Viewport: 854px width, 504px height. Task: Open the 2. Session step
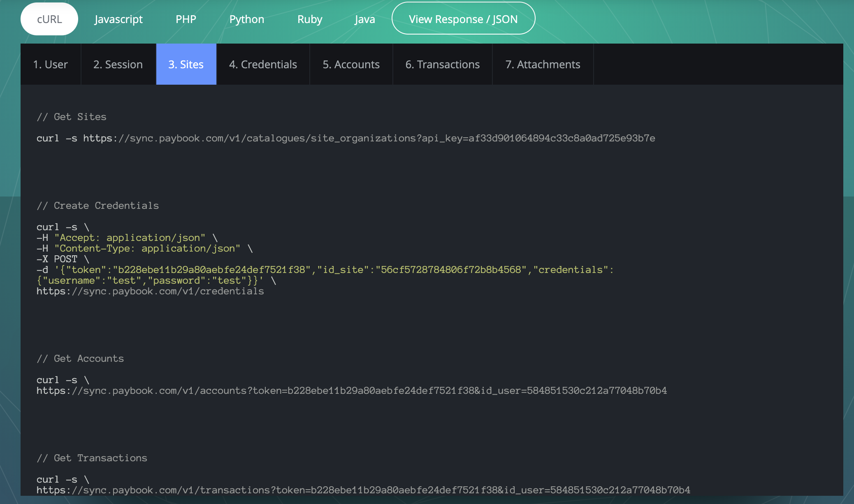click(118, 65)
